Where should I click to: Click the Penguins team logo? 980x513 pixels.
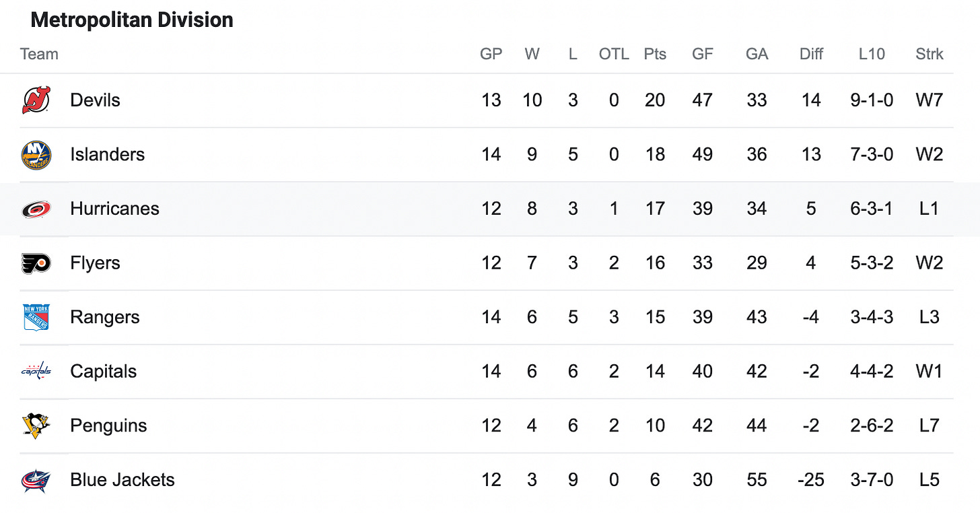point(36,425)
